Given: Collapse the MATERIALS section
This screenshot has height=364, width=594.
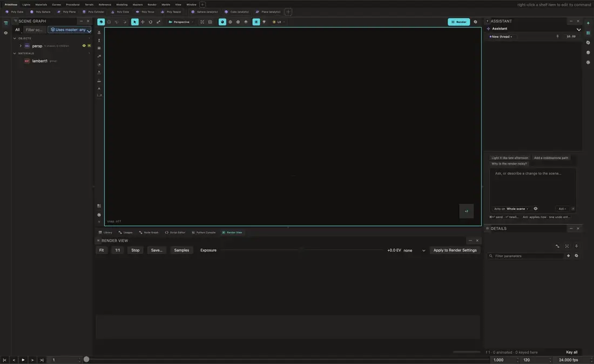Looking at the screenshot, I should coord(15,53).
